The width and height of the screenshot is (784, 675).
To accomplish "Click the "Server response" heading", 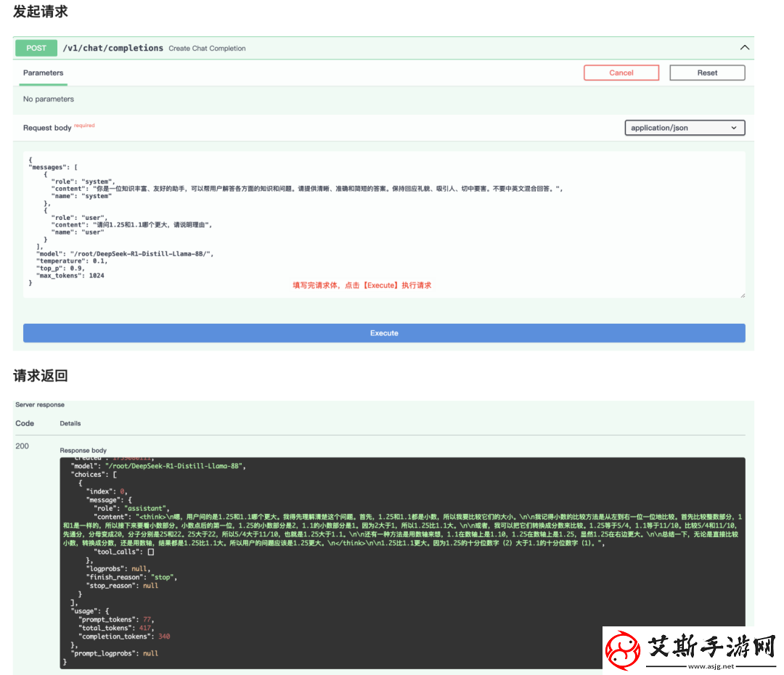I will pos(40,404).
